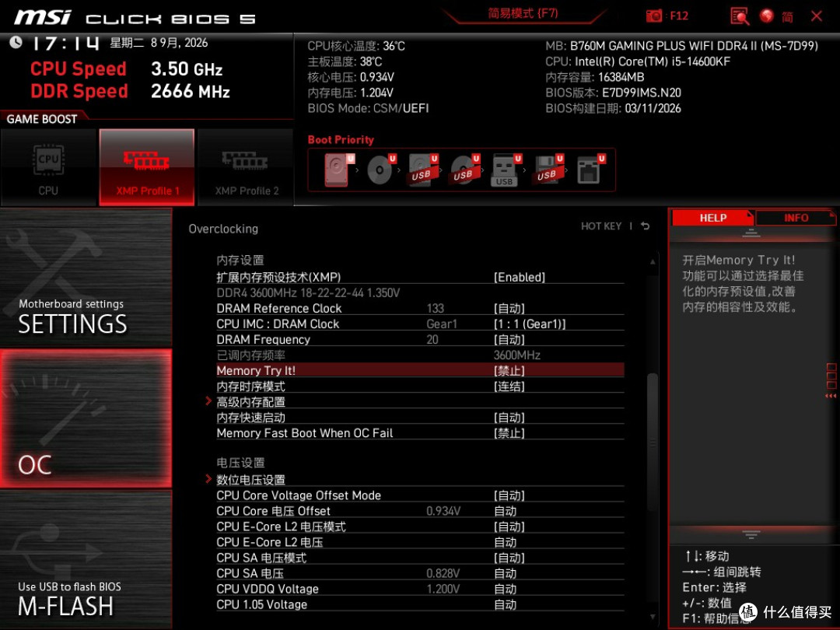Open CPU Core Voltage Offset Mode dropdown
Image resolution: width=840 pixels, height=630 pixels.
click(509, 495)
